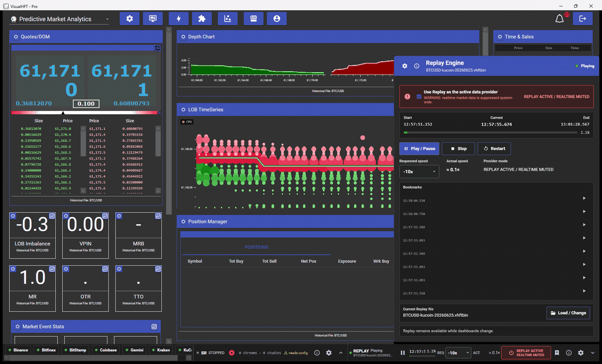
Task: Click the Load / Change file button
Action: click(x=568, y=313)
